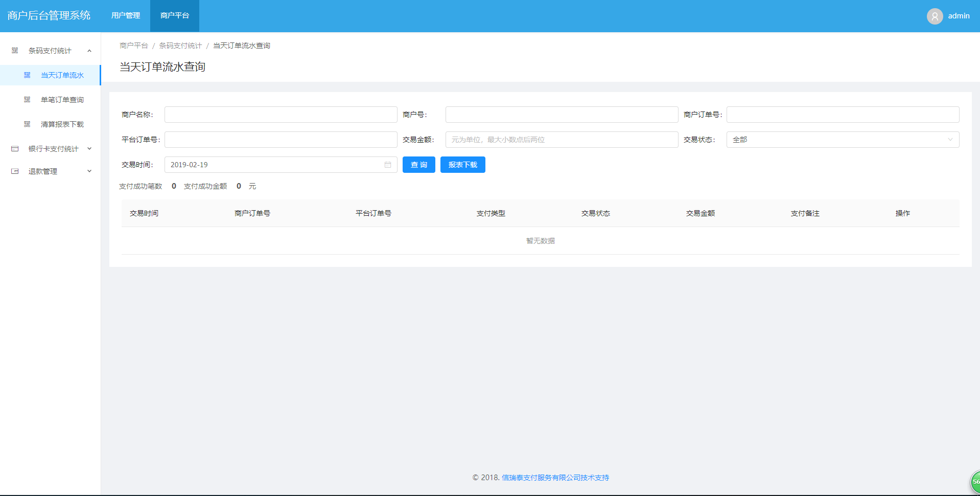Focus the 交易金额 input field
This screenshot has height=496, width=980.
(561, 140)
